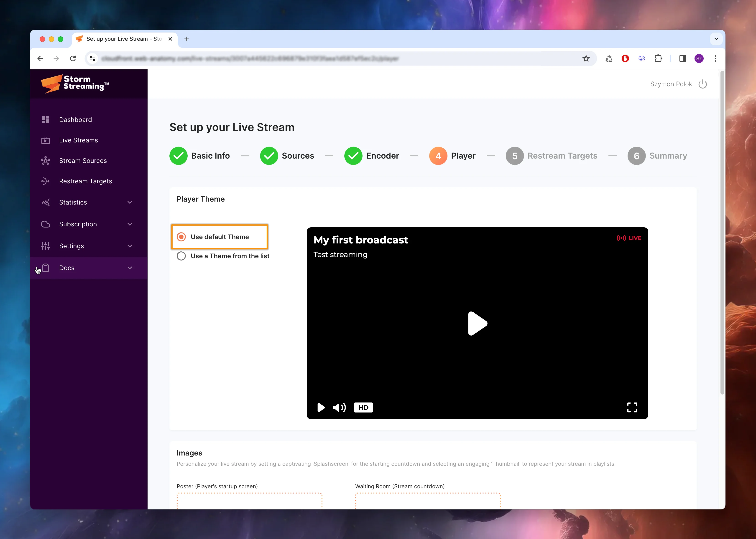Open the Docs sidebar dropdown
The height and width of the screenshot is (539, 756).
click(130, 268)
